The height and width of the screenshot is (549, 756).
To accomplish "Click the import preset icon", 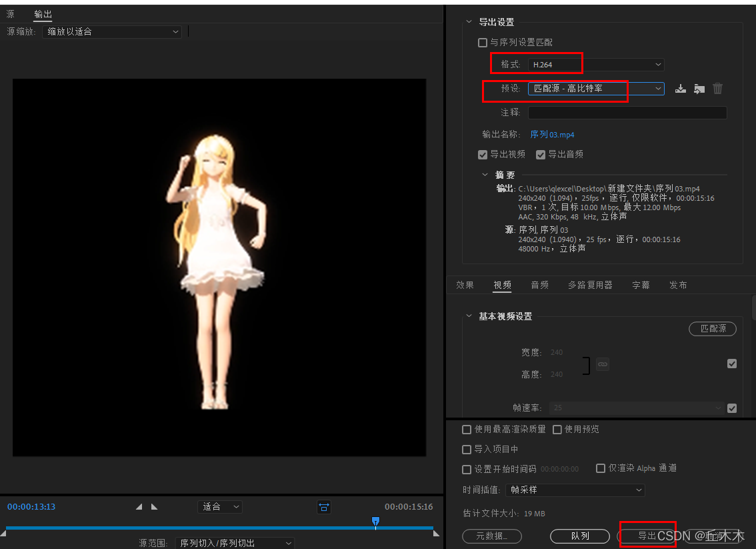I will tap(699, 89).
